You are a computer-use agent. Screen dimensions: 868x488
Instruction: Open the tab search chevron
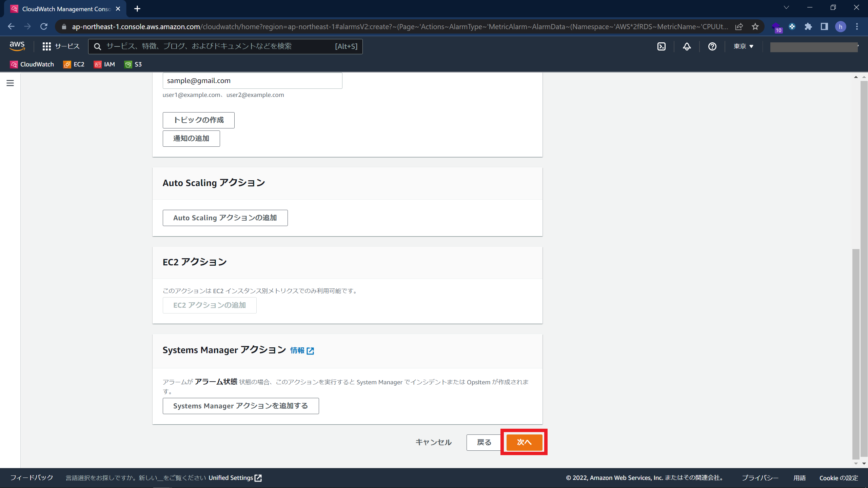(x=786, y=7)
